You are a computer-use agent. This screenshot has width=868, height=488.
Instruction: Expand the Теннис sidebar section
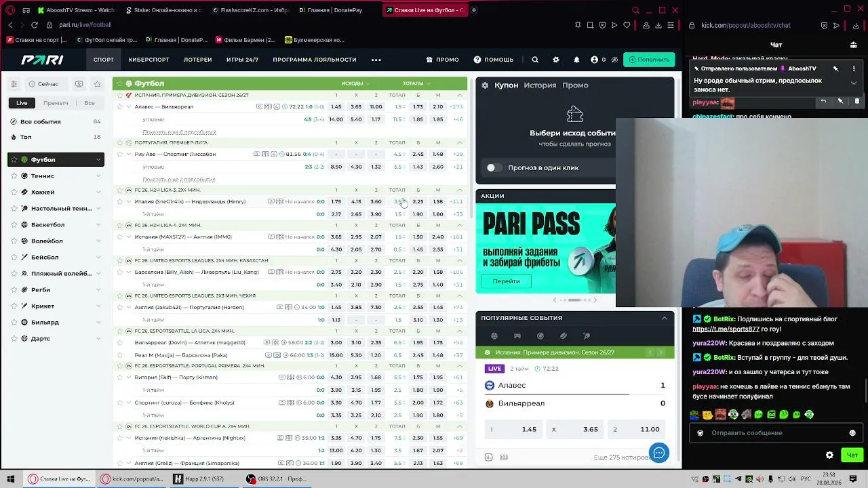[x=98, y=176]
